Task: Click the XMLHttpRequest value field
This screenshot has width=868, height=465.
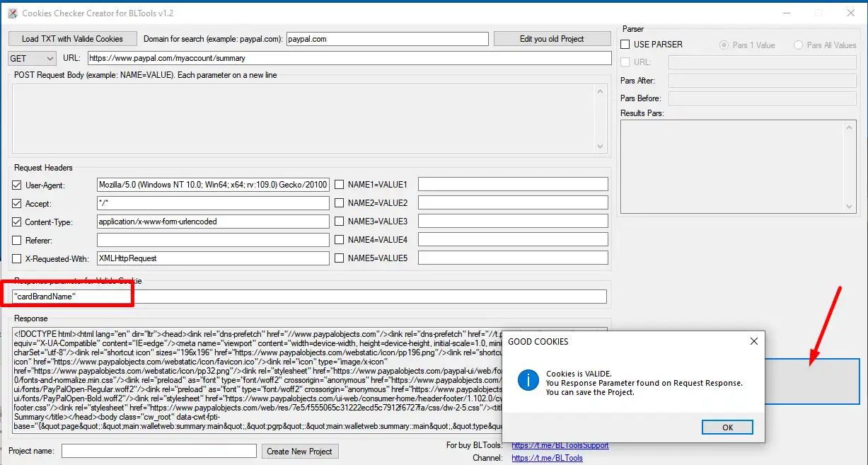Action: [x=213, y=258]
